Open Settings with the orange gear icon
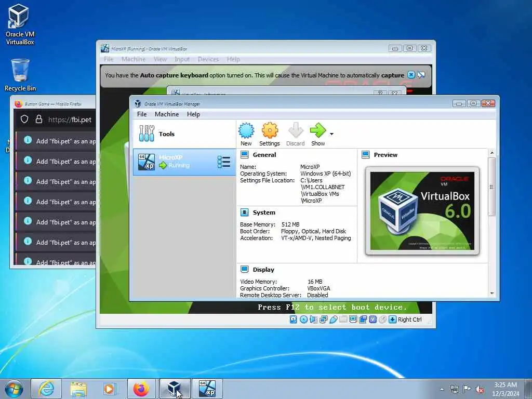 270,130
